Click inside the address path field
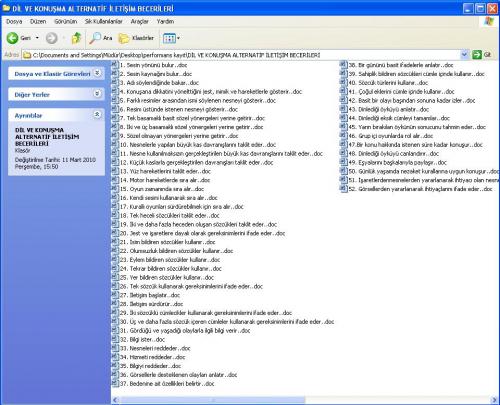This screenshot has height=405, width=500. pyautogui.click(x=245, y=55)
